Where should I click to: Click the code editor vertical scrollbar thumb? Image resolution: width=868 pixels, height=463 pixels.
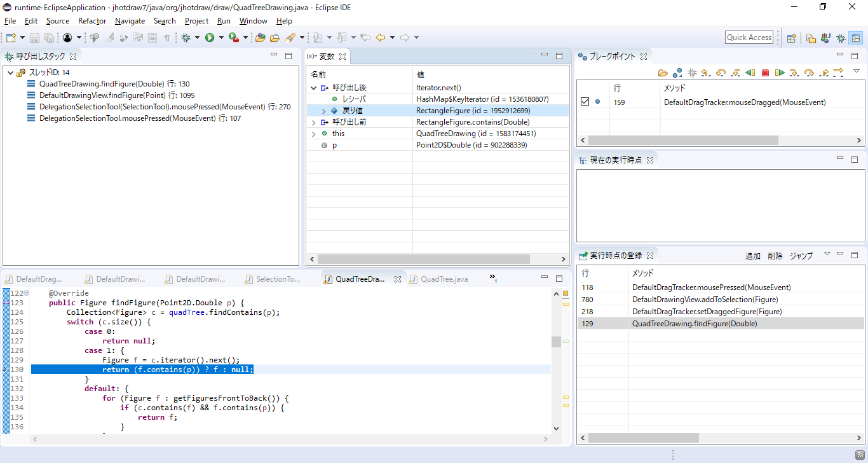pyautogui.click(x=556, y=342)
